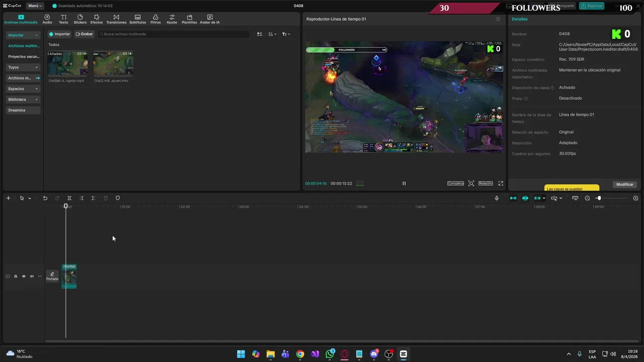This screenshot has height=362, width=644.
Task: Open the Texto tab
Action: click(x=63, y=19)
